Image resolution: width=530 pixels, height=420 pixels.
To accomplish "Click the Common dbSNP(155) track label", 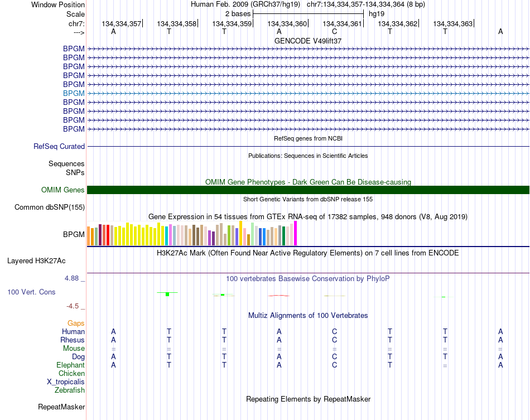I will pyautogui.click(x=49, y=207).
